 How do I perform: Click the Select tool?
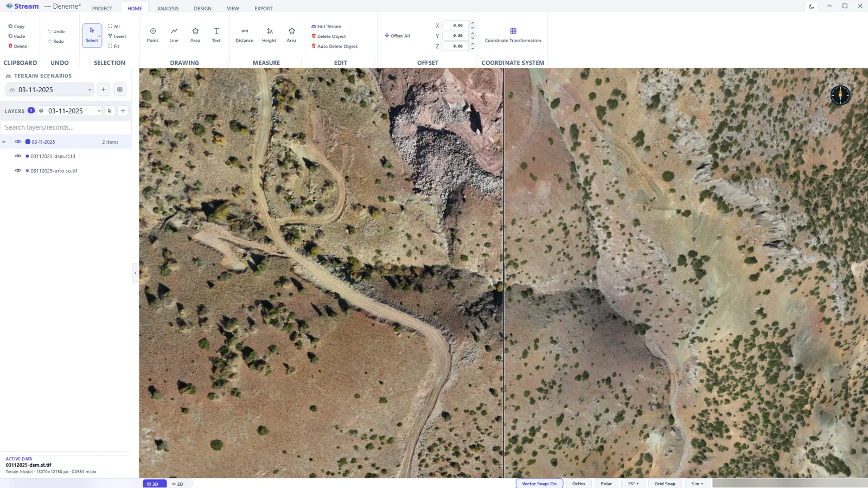tap(92, 35)
